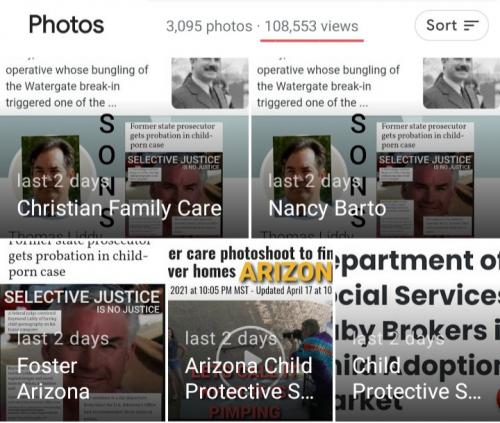Image resolution: width=500 pixels, height=423 pixels.
Task: Tap the Selective Justice banner in Foster Arizona
Action: [82, 301]
